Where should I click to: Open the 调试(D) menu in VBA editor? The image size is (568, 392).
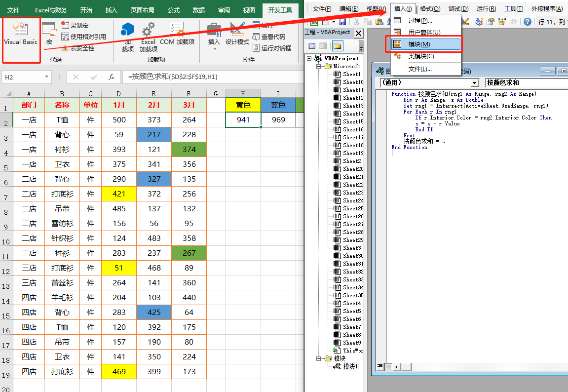coord(458,9)
